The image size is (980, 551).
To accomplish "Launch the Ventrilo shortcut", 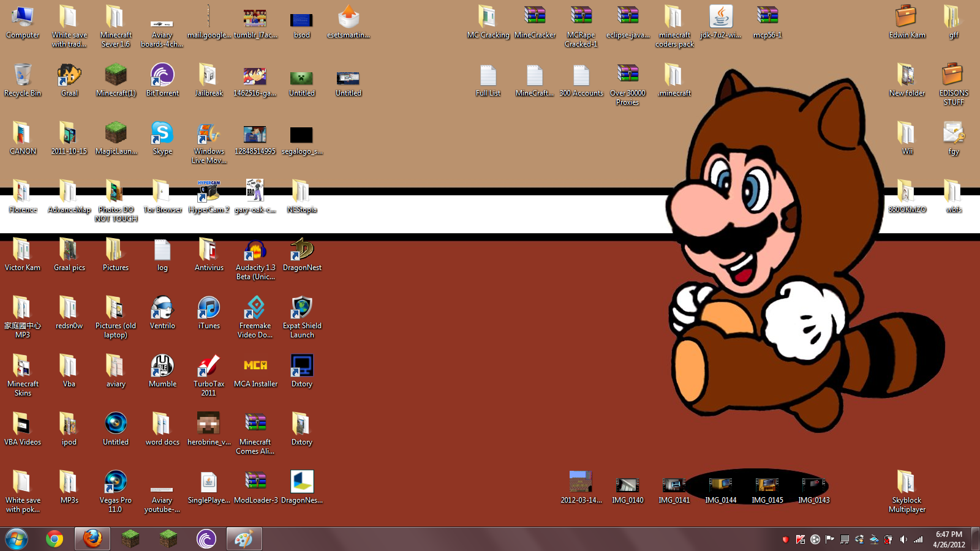I will click(162, 309).
